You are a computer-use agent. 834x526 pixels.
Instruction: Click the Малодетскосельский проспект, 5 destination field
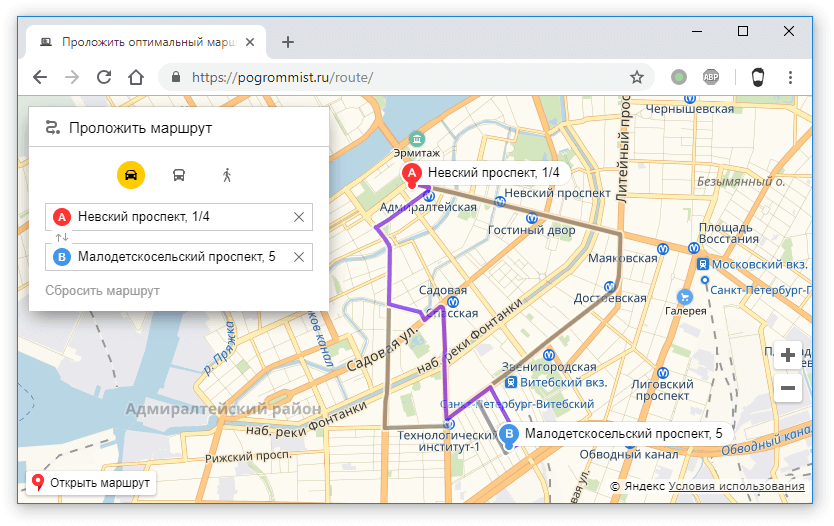tap(180, 257)
